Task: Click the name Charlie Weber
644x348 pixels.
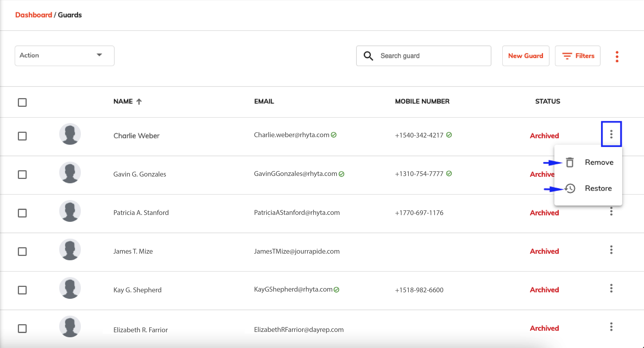Action: 137,136
